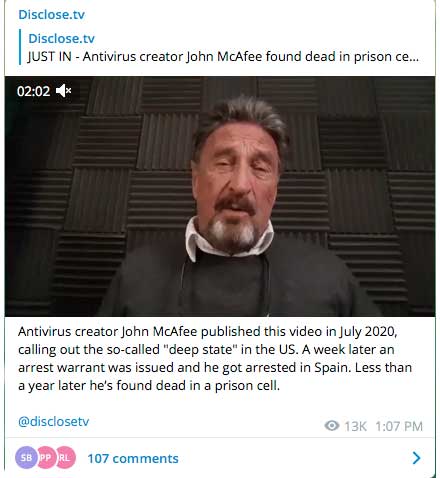Unmute the video using the speaker icon
Screen dimensions: 440x478
click(x=63, y=91)
